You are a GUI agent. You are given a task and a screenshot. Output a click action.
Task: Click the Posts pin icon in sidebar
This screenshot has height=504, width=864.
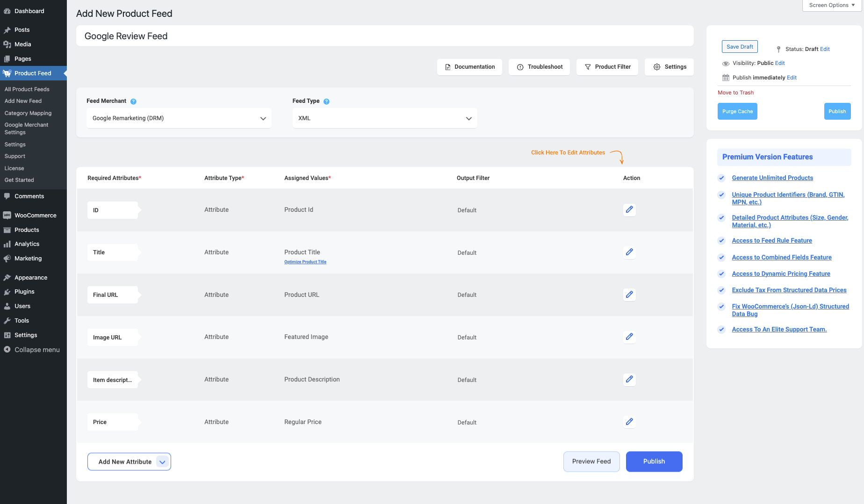click(7, 30)
